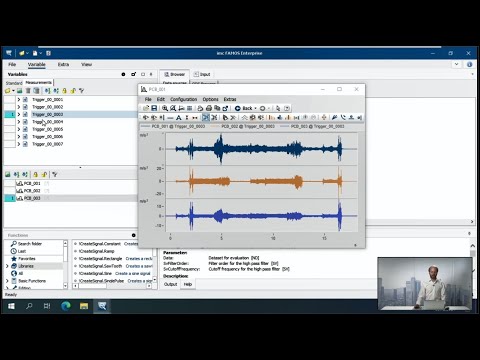Select CreateSignal.SawTooth function
The width and height of the screenshot is (480, 360).
click(100, 266)
